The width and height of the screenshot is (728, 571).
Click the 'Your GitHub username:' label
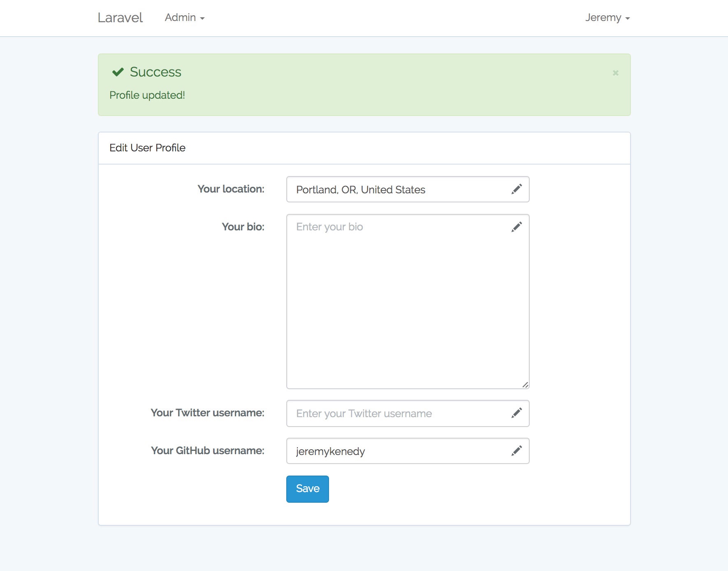point(207,450)
